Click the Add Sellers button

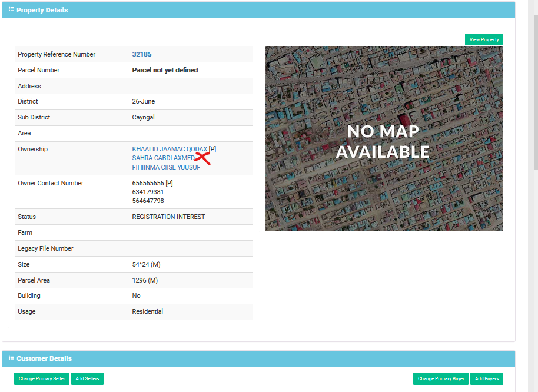[87, 378]
